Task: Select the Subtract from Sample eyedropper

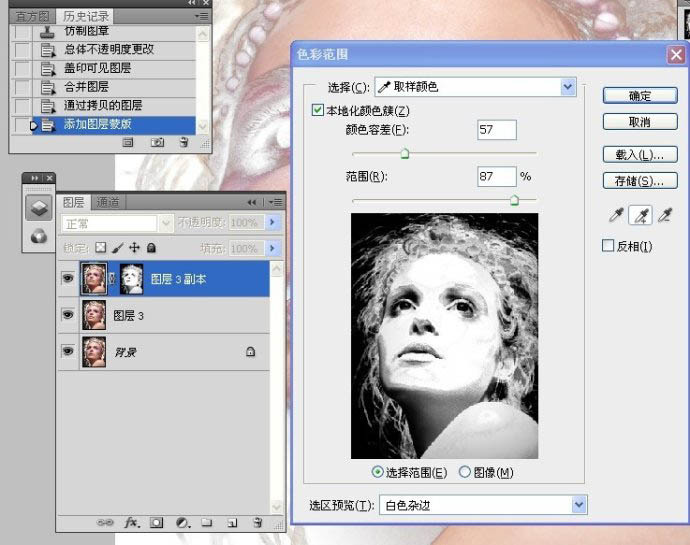Action: (664, 215)
